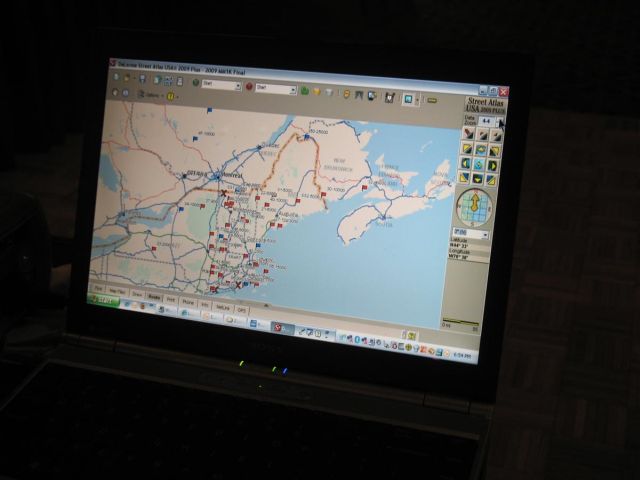The height and width of the screenshot is (480, 640).
Task: Click the center button of pan grid
Action: click(x=479, y=165)
